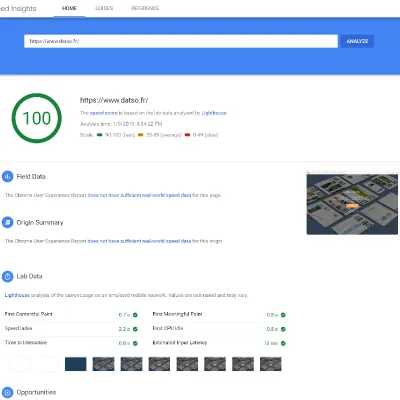Open Field Data insufficient speed data link
The height and width of the screenshot is (400, 400).
[x=139, y=195]
